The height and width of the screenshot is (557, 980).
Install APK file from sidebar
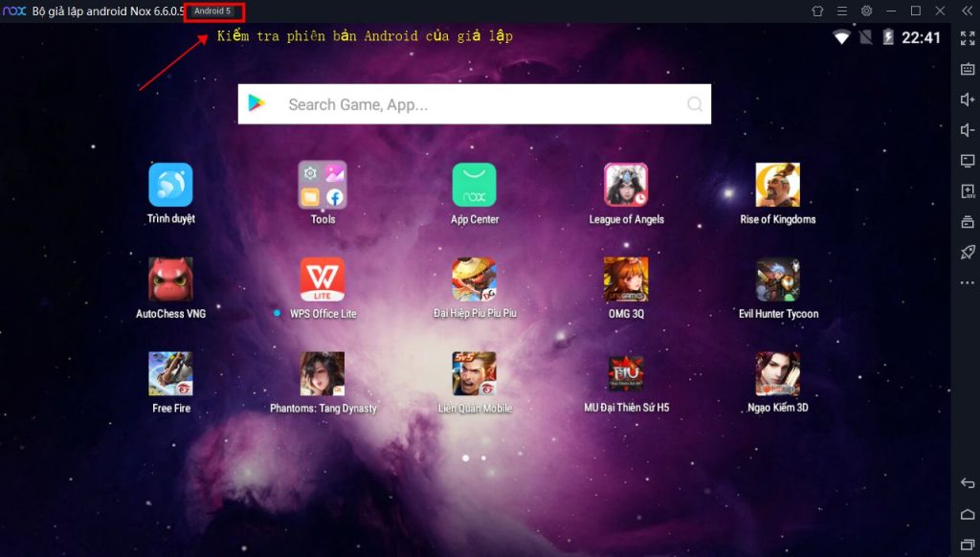coord(968,191)
